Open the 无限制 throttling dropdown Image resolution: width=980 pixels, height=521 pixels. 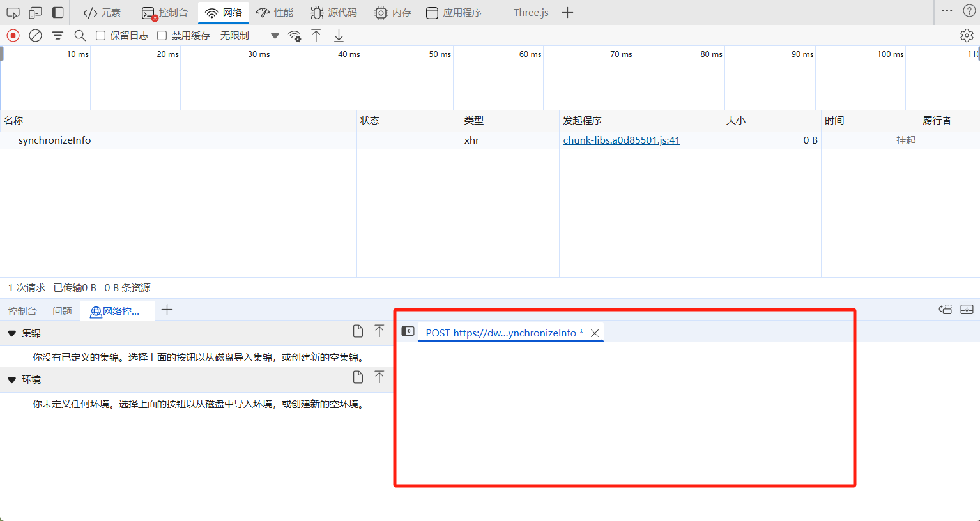click(x=249, y=36)
